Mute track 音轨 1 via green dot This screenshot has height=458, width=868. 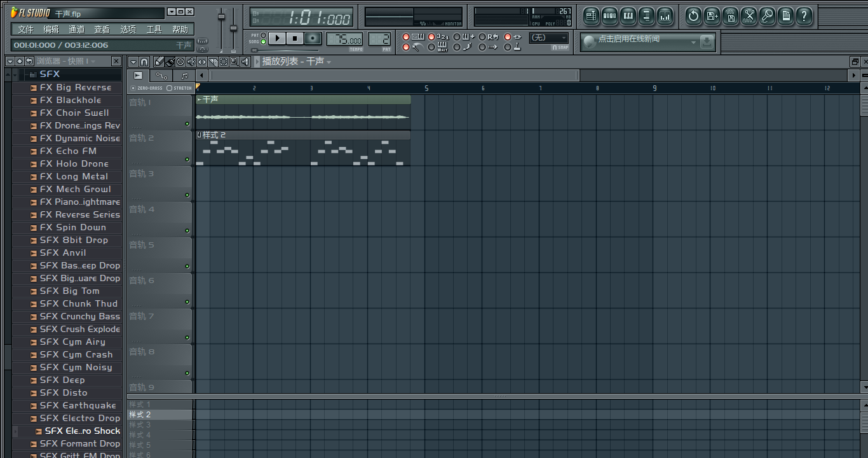187,123
